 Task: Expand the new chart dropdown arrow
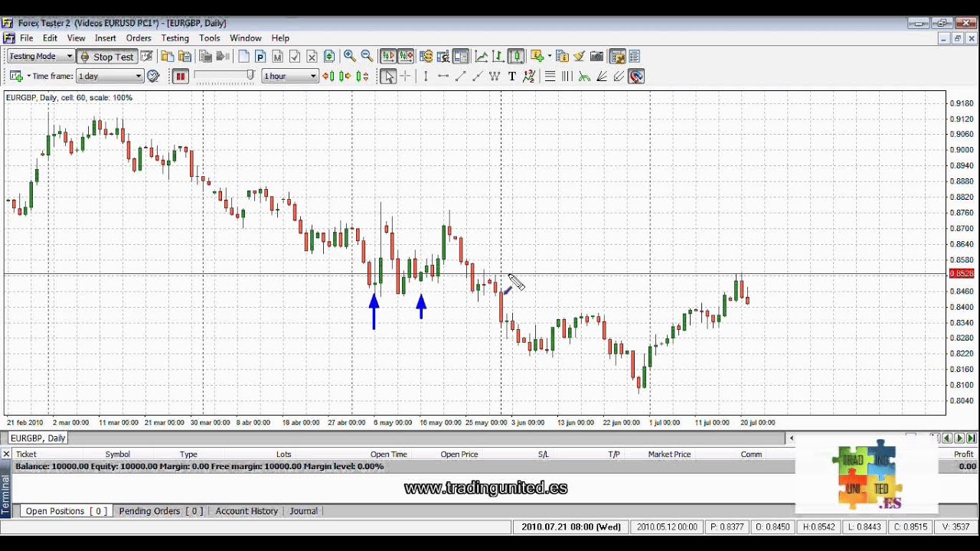point(28,76)
